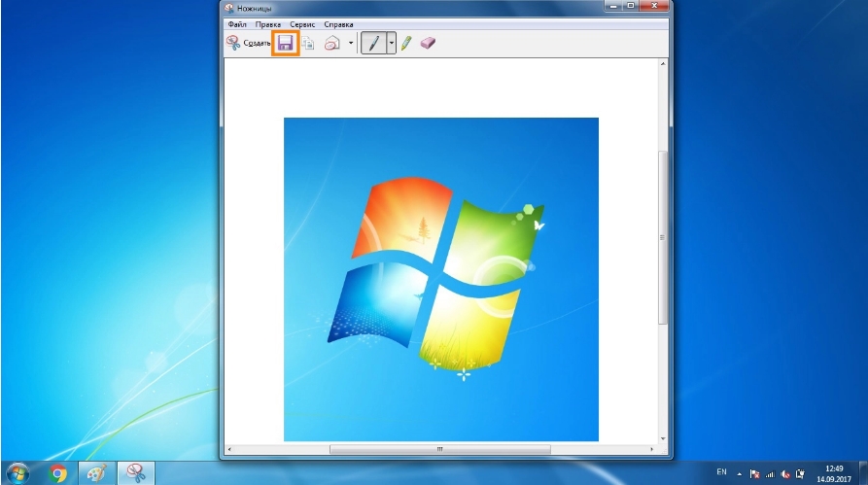Click the muted volume tray icon
Screen dimensions: 868x485
[785, 474]
